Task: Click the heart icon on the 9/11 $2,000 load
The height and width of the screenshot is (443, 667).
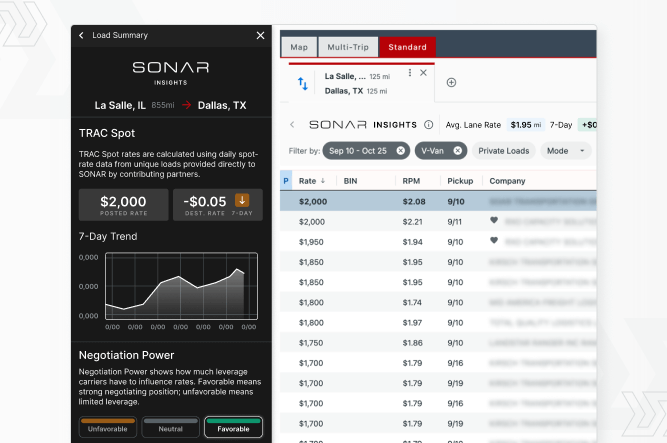Action: 494,221
